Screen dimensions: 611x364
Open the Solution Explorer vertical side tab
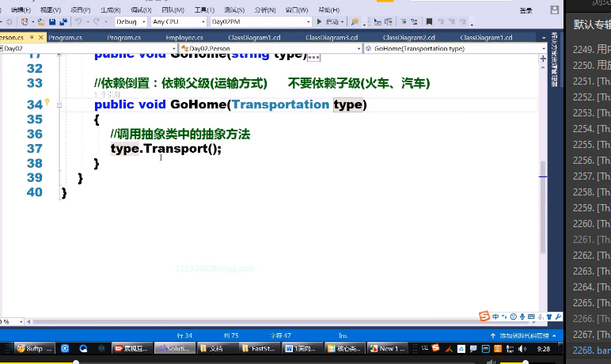(x=554, y=59)
